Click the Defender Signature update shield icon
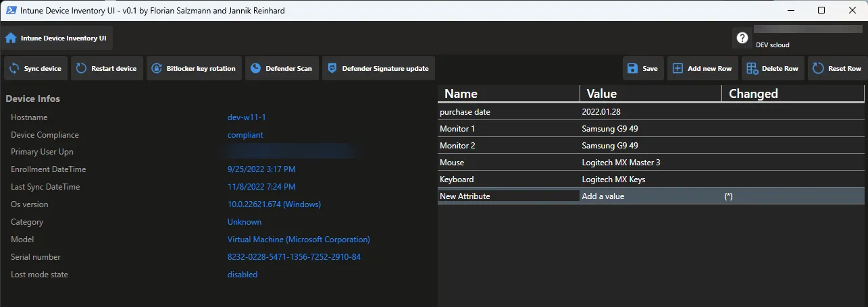 (x=332, y=68)
